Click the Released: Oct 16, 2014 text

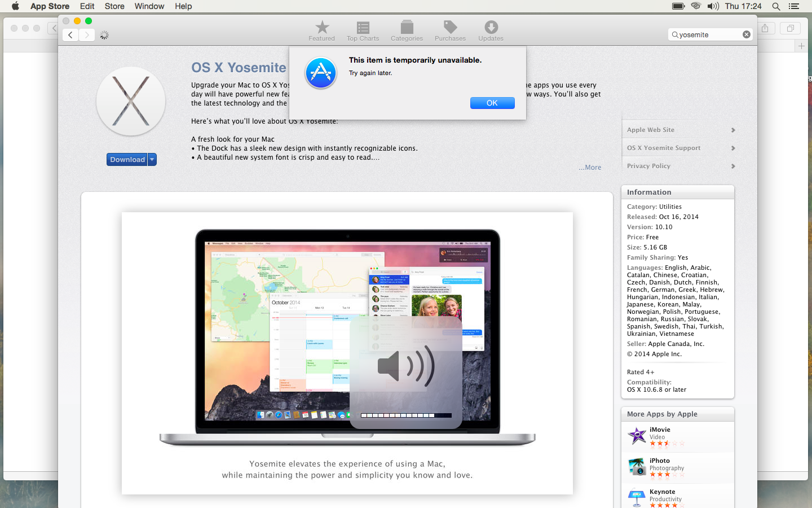click(x=663, y=217)
